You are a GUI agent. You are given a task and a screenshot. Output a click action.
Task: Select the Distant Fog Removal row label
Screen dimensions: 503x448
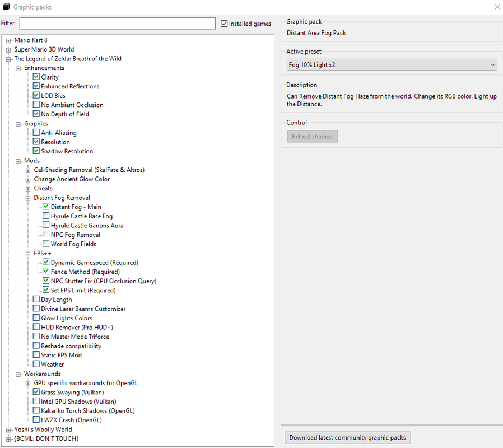click(x=62, y=198)
